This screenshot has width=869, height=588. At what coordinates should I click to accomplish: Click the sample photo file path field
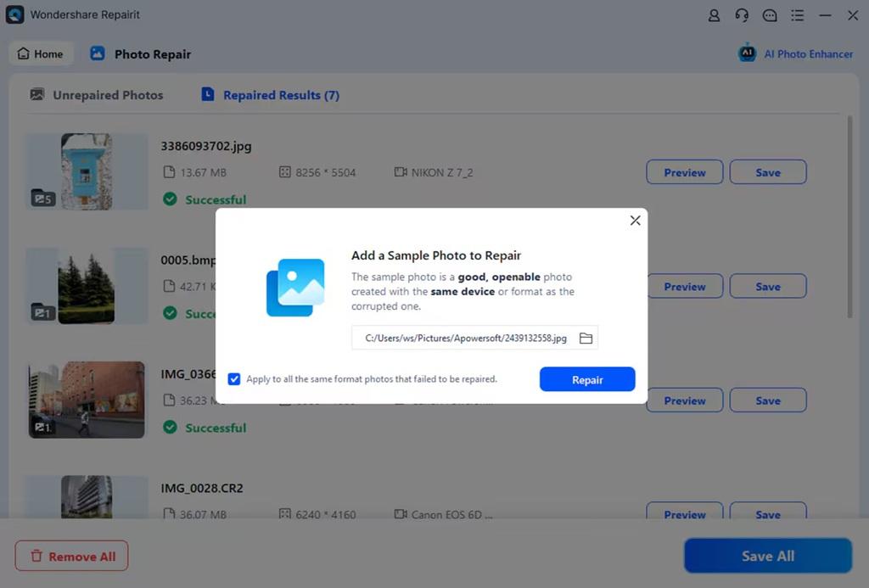coord(465,338)
